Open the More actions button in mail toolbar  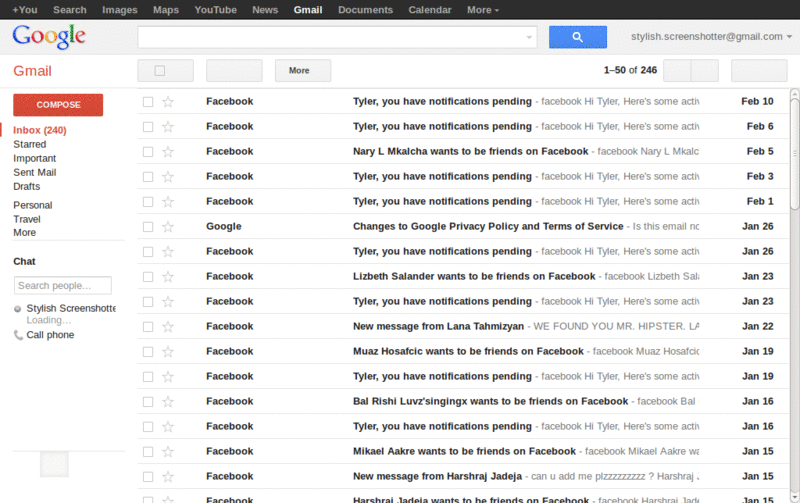tap(303, 70)
